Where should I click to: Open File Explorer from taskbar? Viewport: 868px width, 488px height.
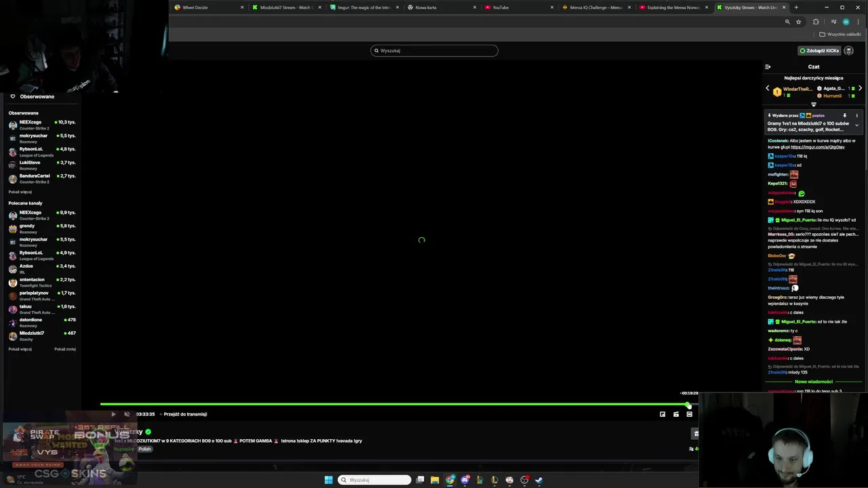click(x=435, y=480)
